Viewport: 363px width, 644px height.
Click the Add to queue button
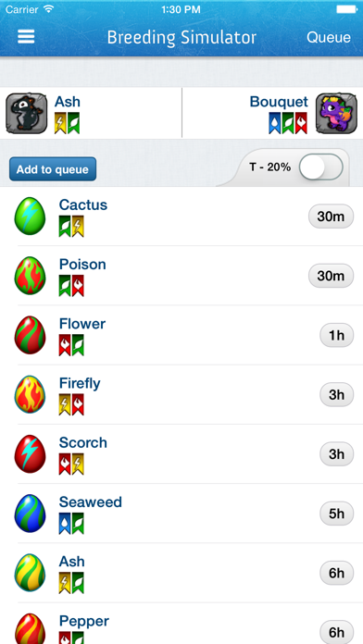(x=53, y=169)
